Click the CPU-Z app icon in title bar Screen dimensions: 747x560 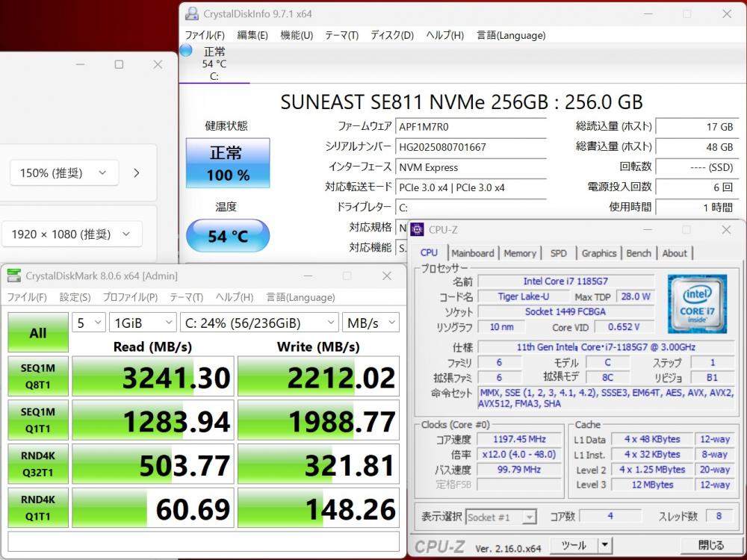point(417,230)
